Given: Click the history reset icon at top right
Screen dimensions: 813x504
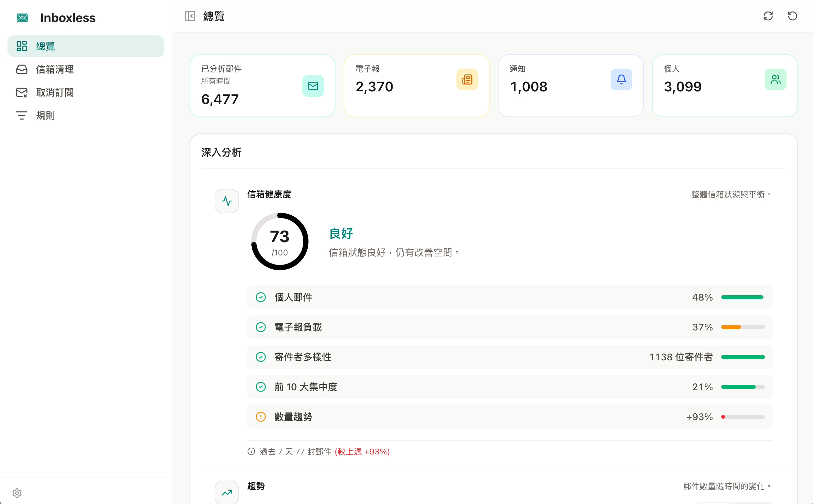Looking at the screenshot, I should pyautogui.click(x=792, y=16).
